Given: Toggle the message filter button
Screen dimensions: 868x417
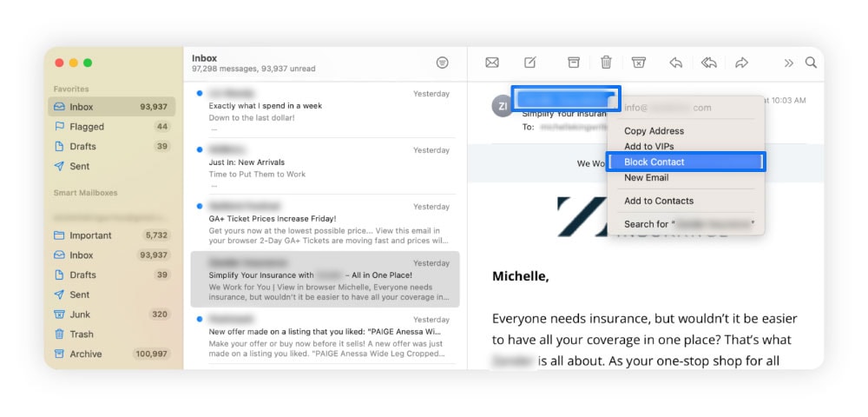Looking at the screenshot, I should point(443,63).
